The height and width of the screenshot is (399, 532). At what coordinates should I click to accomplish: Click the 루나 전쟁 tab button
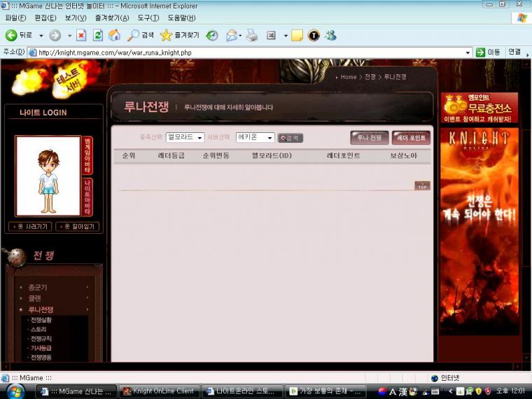click(369, 137)
